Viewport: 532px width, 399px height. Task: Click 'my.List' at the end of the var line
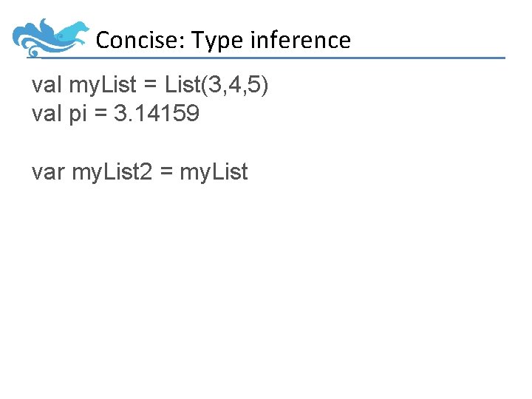coord(214,172)
